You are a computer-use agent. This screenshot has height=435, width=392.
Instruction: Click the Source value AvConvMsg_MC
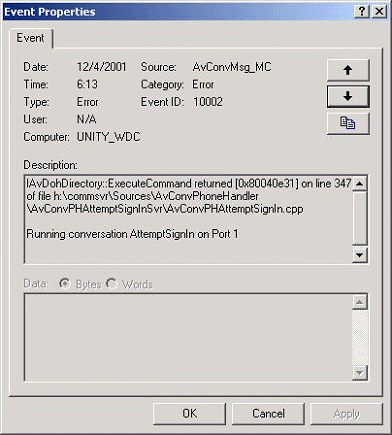coord(232,67)
